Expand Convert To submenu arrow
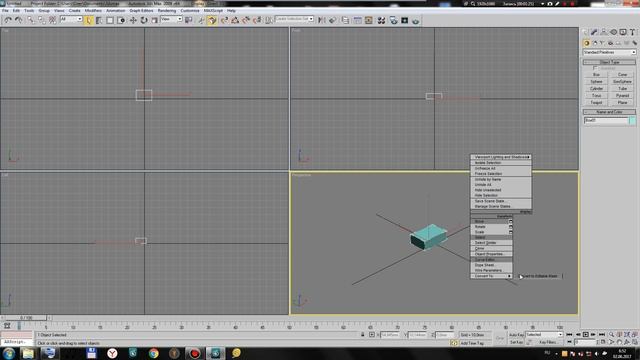This screenshot has height=360, width=640. pos(509,276)
